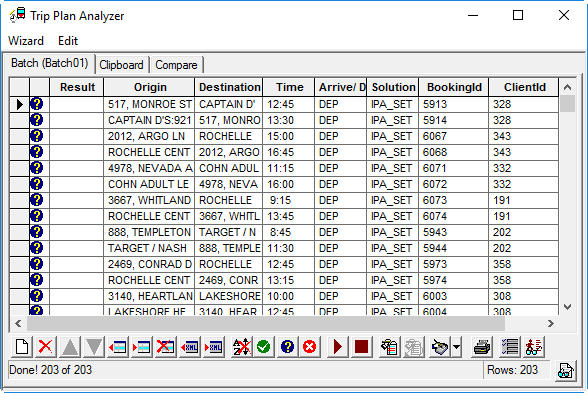Click the origin cell '2012, ARGO LN'
Image resolution: width=588 pixels, height=393 pixels.
[149, 136]
